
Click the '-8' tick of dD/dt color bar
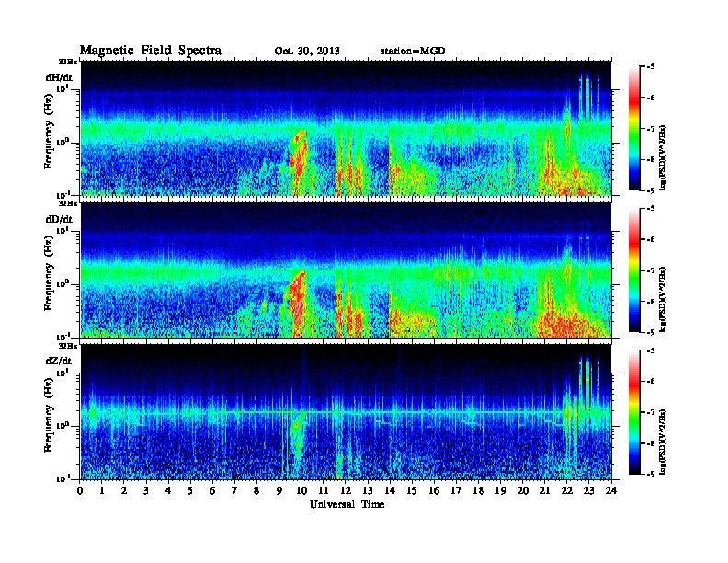pyautogui.click(x=651, y=302)
